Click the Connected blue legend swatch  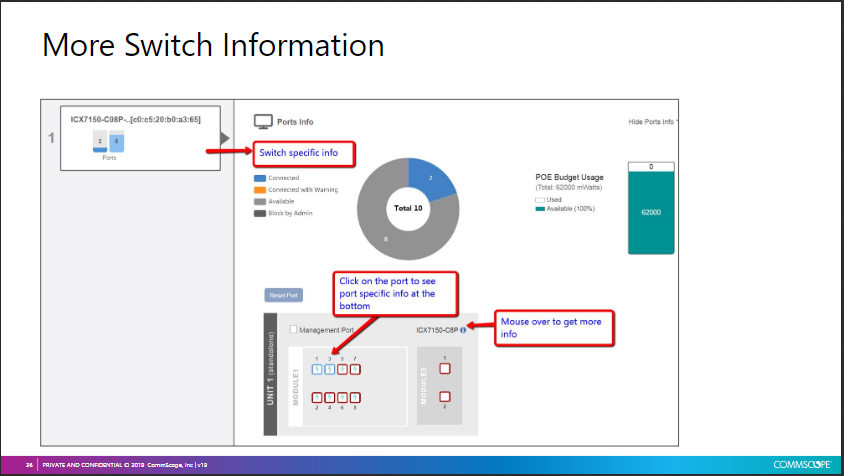pyautogui.click(x=259, y=178)
